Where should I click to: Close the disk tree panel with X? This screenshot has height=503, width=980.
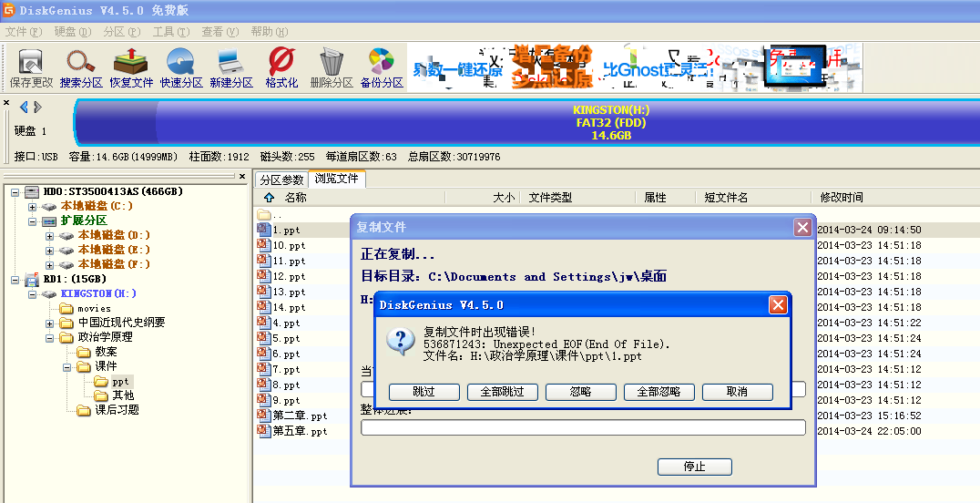coord(242,177)
